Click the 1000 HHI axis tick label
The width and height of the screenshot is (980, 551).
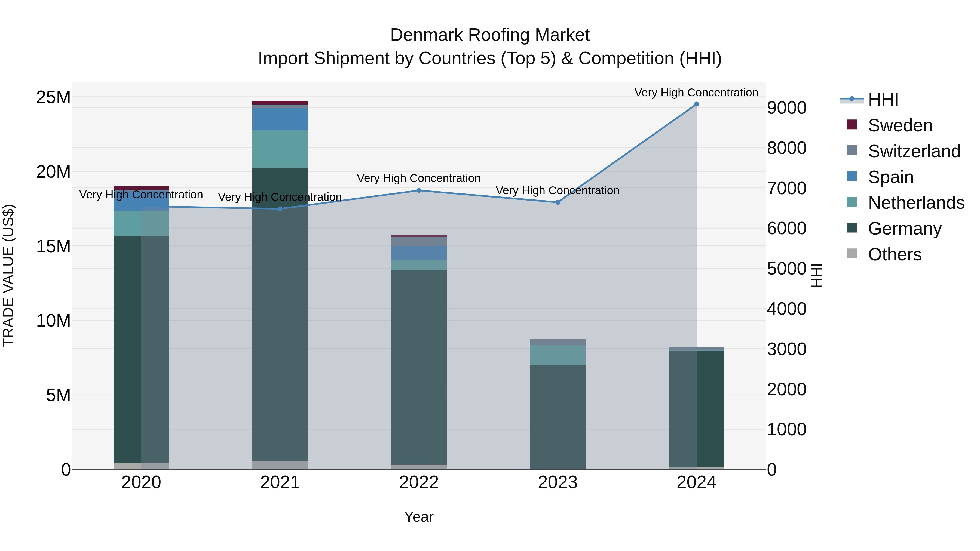coord(787,430)
